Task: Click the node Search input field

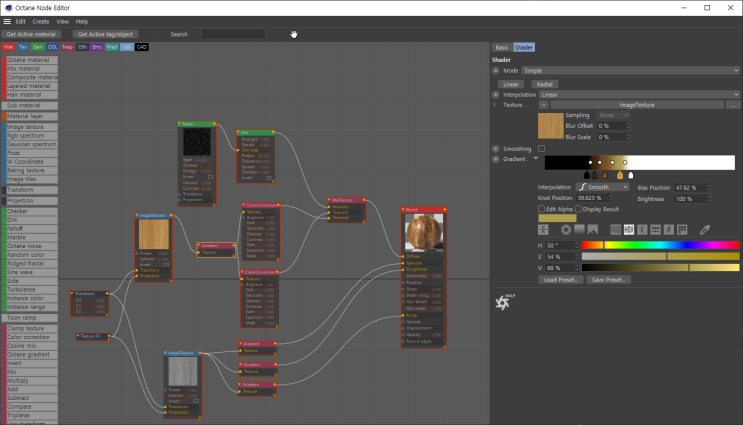Action: (233, 34)
